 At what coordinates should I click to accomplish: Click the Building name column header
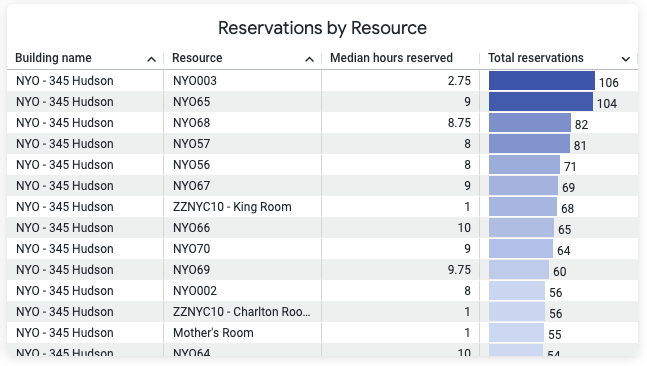53,58
